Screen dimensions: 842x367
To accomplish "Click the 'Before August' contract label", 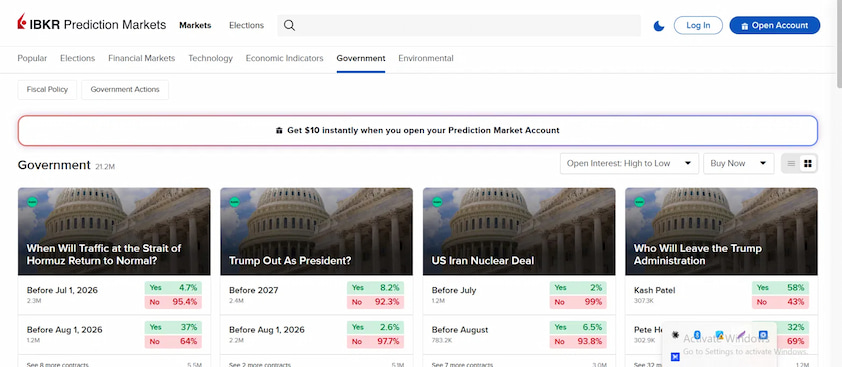I will (460, 330).
